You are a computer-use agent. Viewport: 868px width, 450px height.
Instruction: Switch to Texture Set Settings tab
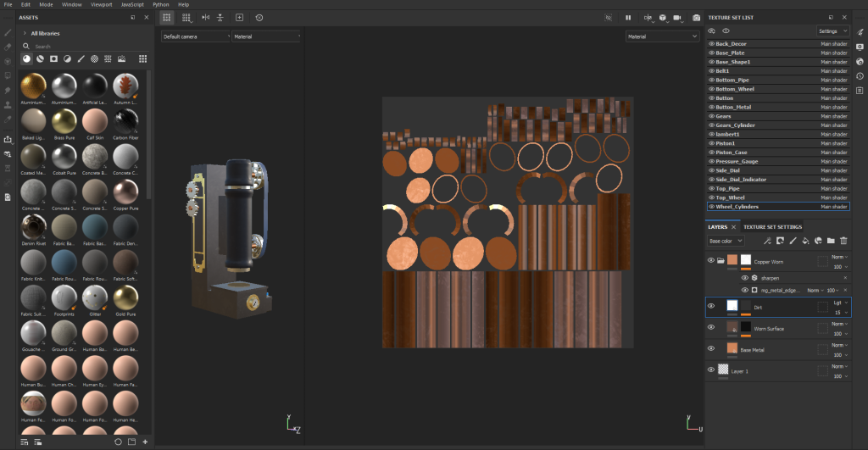[773, 227]
